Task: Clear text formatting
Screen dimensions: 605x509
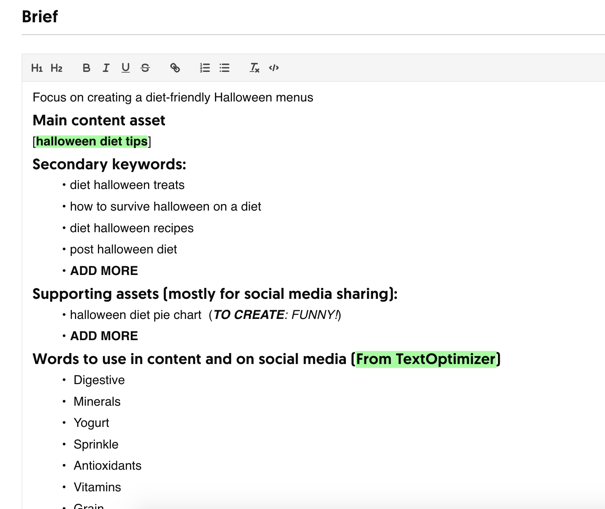Action: pos(254,68)
